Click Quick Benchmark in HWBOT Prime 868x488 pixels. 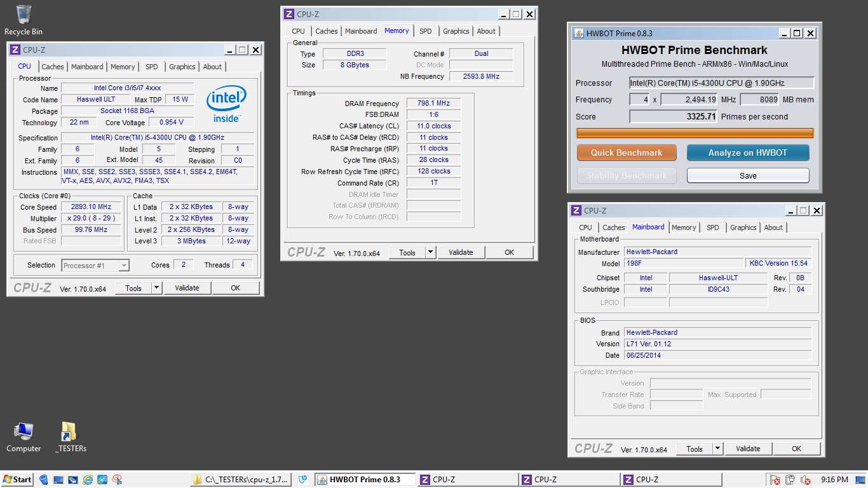click(x=627, y=152)
